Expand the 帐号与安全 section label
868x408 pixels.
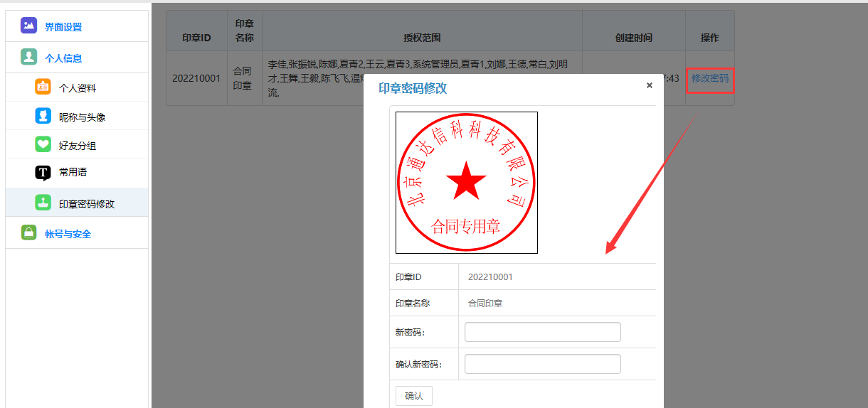[68, 234]
